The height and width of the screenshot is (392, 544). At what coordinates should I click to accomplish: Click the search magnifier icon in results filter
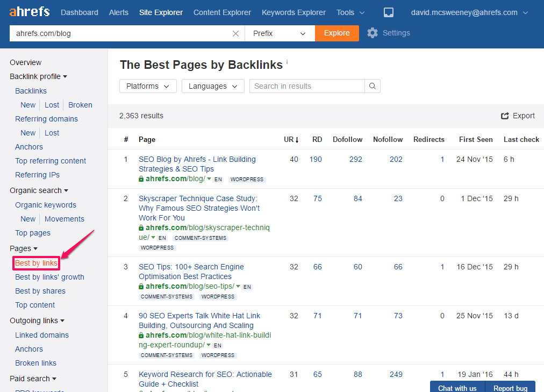tap(373, 86)
